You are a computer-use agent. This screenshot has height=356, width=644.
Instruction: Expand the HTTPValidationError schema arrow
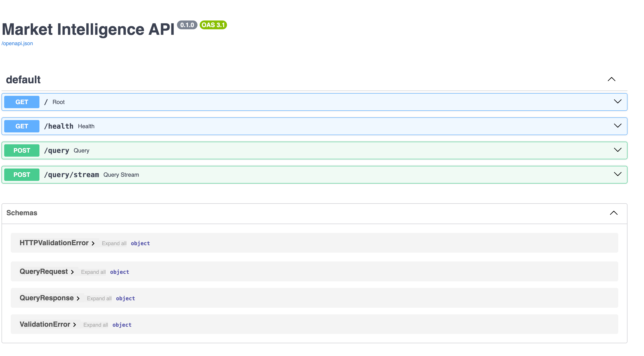pos(93,243)
